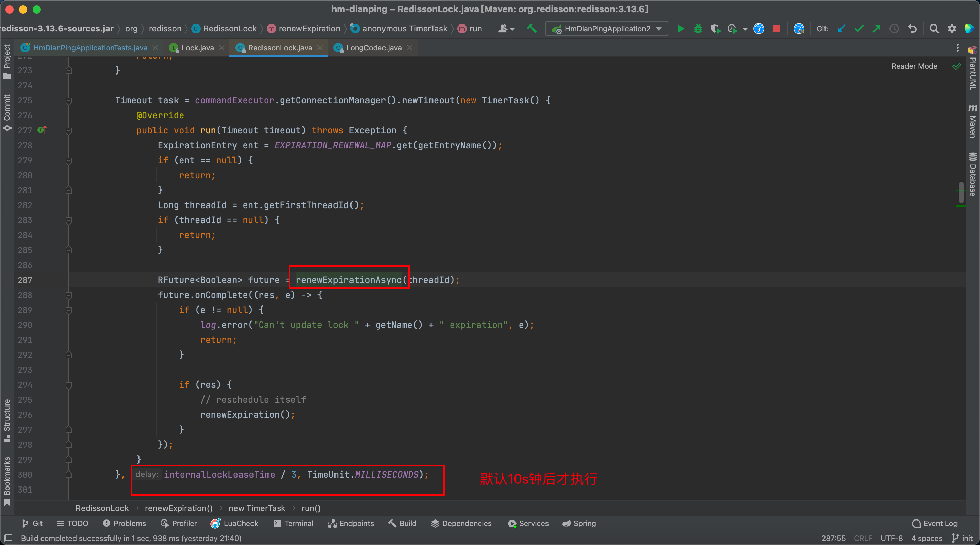The height and width of the screenshot is (545, 980).
Task: Open the Structure tool window
Action: 7,420
